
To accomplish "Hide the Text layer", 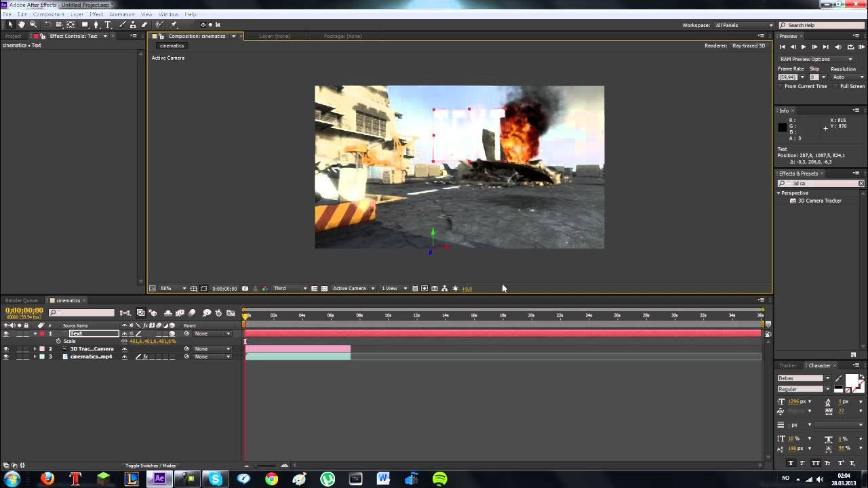I will [x=6, y=333].
